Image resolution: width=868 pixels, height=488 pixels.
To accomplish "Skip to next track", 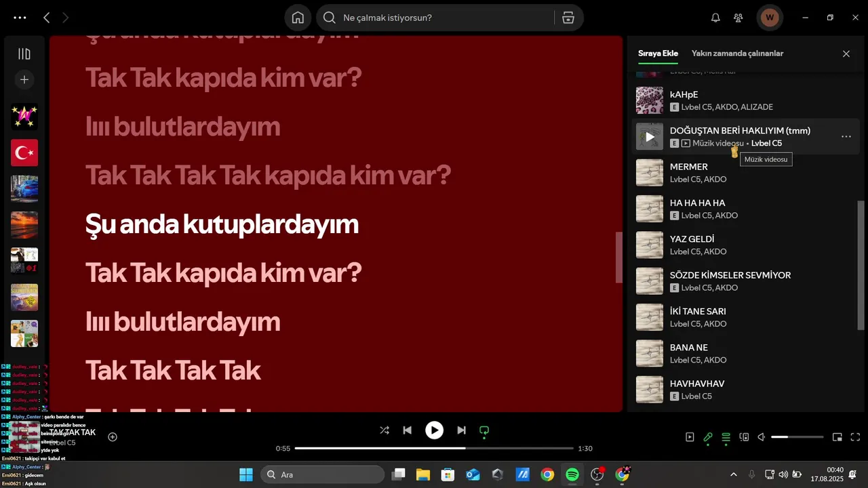I will coord(461,430).
